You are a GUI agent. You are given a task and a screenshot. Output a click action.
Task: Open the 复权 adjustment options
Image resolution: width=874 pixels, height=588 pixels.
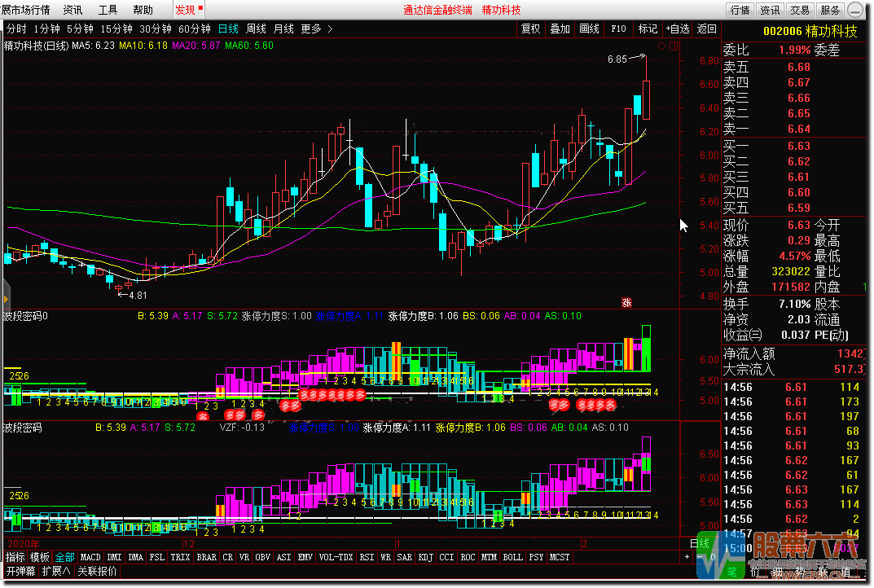[x=530, y=29]
